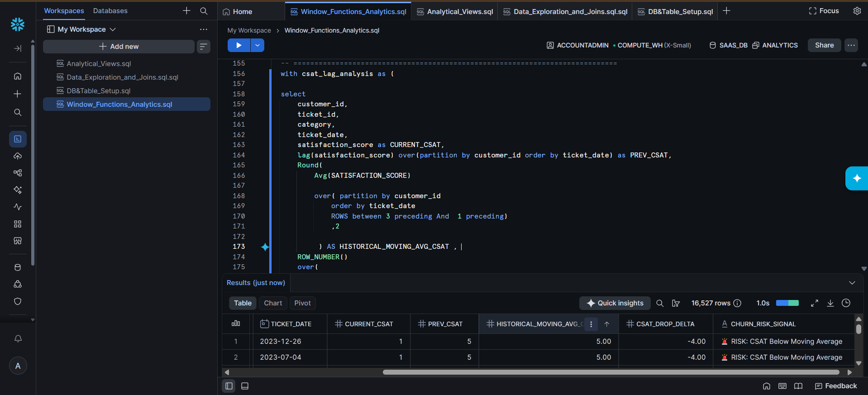Click the Snowflake logo icon
The height and width of the screenshot is (395, 868).
pyautogui.click(x=18, y=24)
